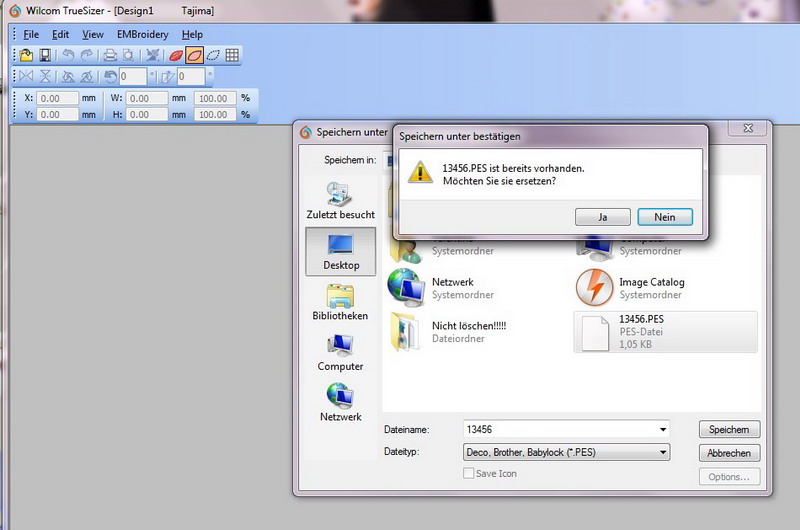This screenshot has height=530, width=800.
Task: Expand the Dateiname dropdown arrow
Action: tap(662, 430)
